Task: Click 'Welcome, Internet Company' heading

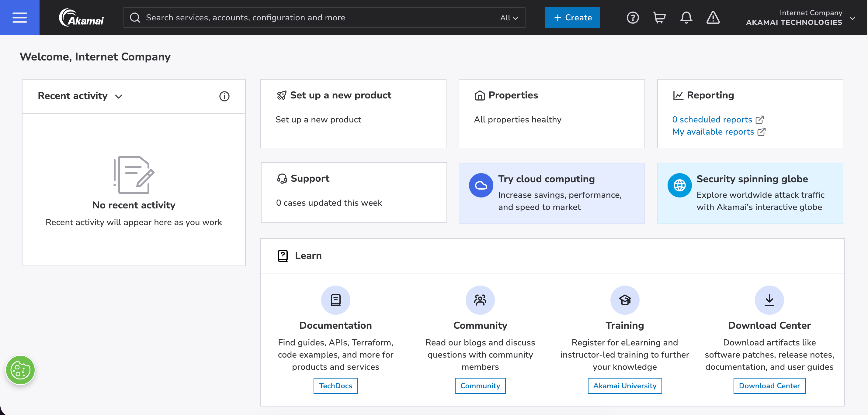Action: click(95, 57)
